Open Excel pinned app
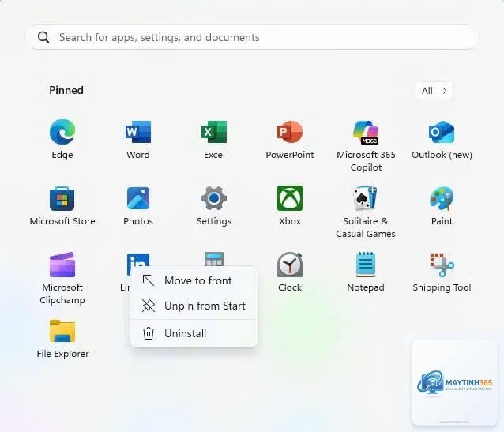This screenshot has height=432, width=504. tap(214, 132)
